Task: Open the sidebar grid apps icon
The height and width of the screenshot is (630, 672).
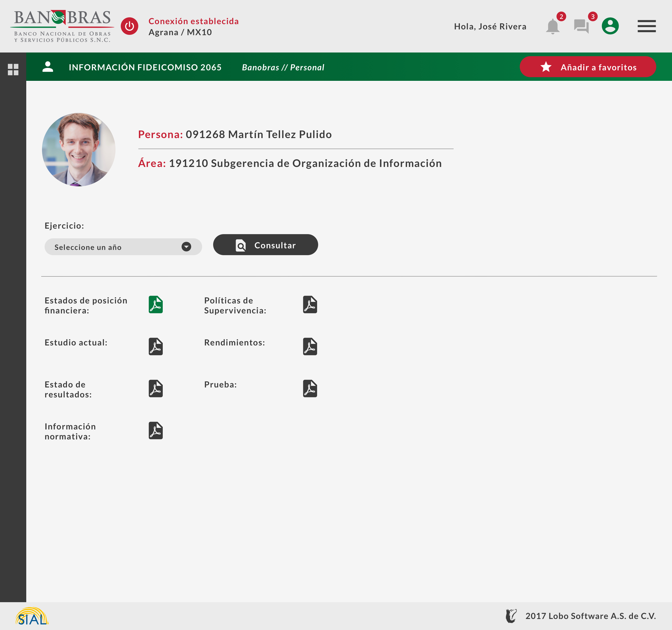Action: (x=13, y=70)
